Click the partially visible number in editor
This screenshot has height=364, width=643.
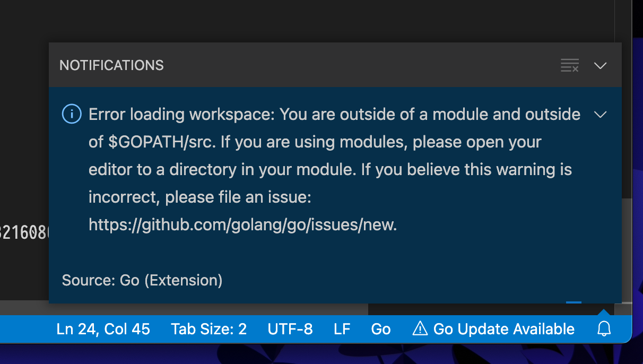point(24,232)
